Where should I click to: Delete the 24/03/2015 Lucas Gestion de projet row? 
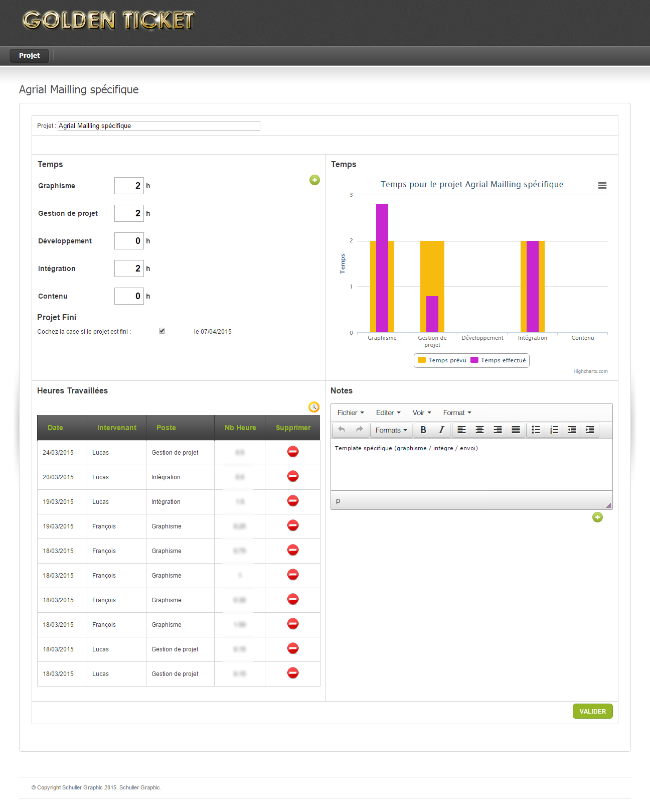[x=293, y=452]
